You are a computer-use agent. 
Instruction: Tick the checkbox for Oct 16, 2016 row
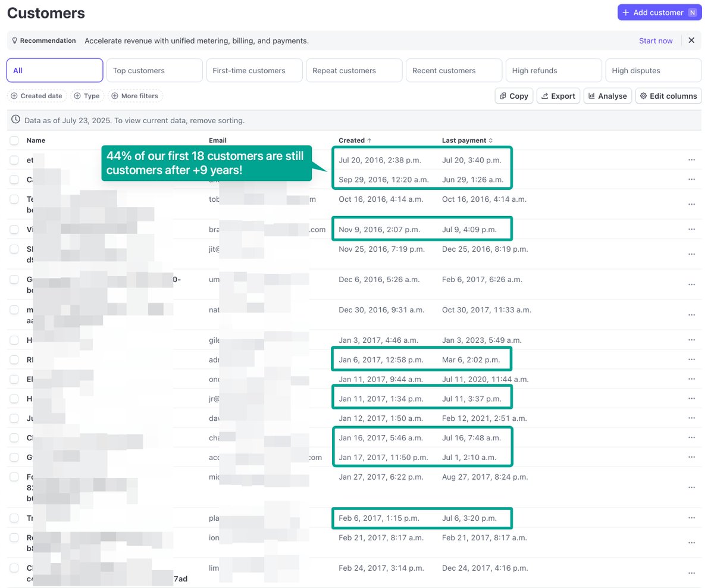coord(14,199)
